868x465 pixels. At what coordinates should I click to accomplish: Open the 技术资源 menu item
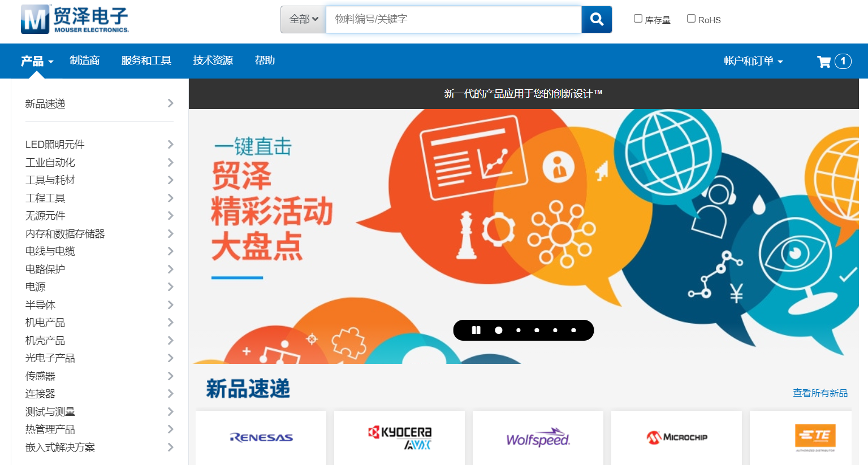[213, 60]
